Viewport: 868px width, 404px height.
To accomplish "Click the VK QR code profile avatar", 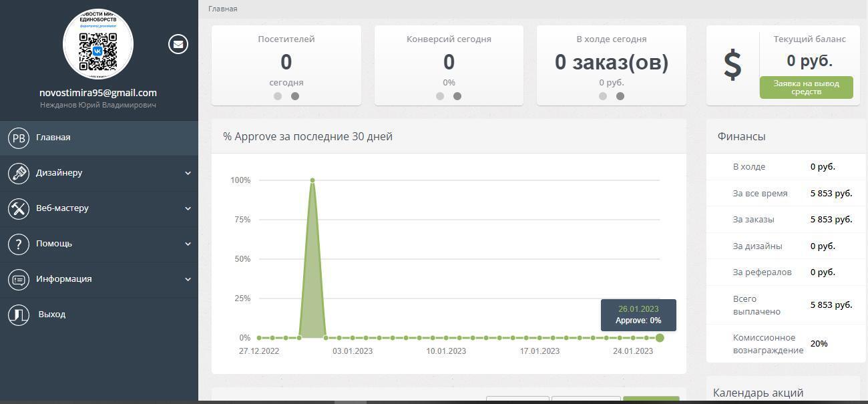I will (98, 43).
